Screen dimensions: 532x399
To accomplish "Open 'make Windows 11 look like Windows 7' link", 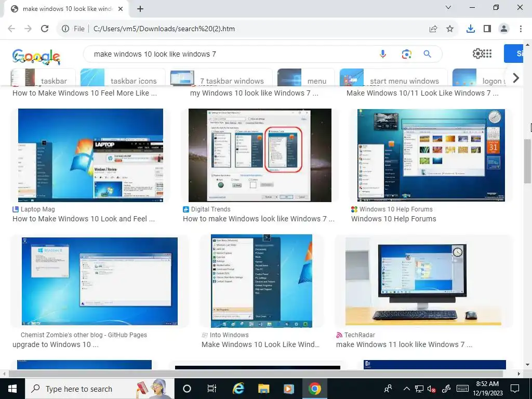I will pyautogui.click(x=404, y=345).
